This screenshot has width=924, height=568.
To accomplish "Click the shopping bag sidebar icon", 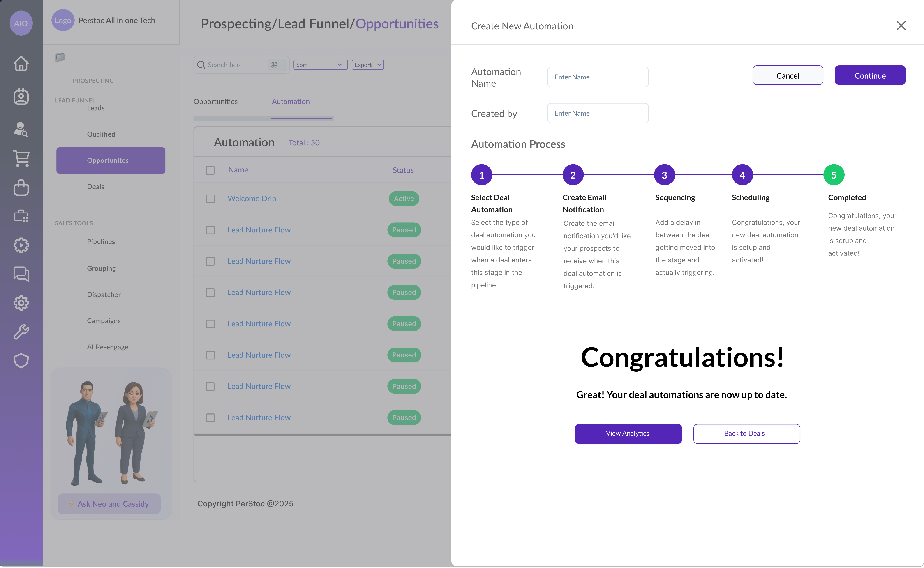I will (21, 188).
